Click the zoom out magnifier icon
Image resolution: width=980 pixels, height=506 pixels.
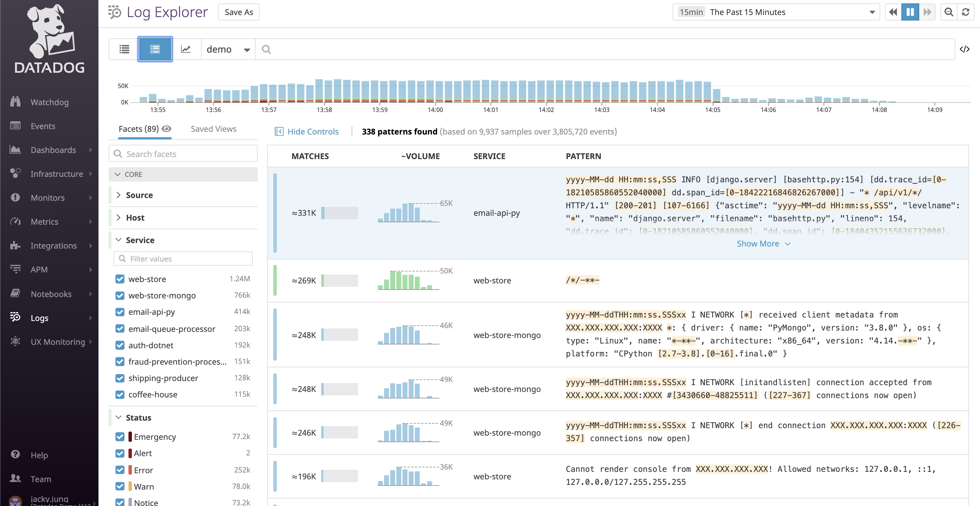pos(949,12)
